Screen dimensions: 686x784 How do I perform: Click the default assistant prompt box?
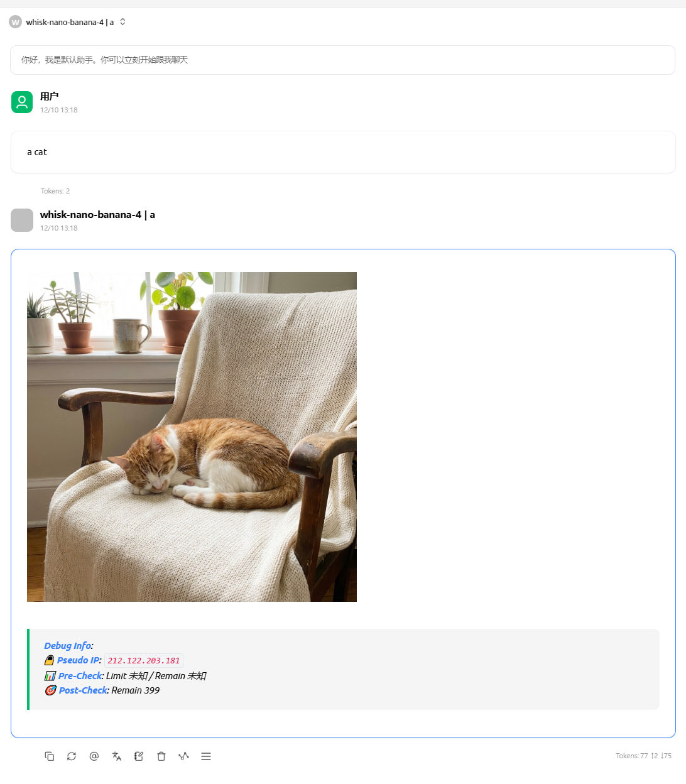[342, 60]
